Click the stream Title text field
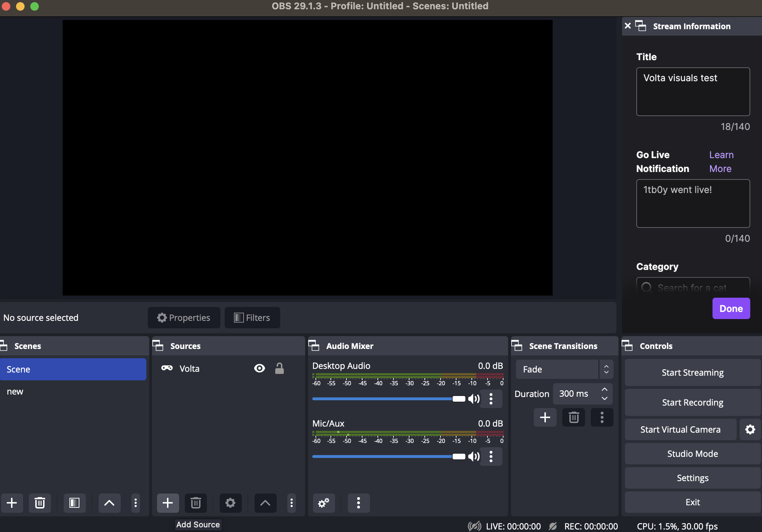The height and width of the screenshot is (532, 762). [x=693, y=92]
